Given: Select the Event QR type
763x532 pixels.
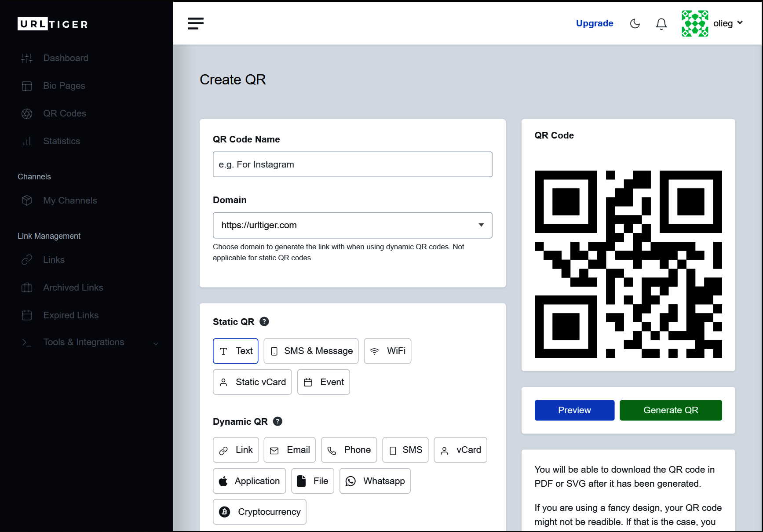Looking at the screenshot, I should 324,382.
